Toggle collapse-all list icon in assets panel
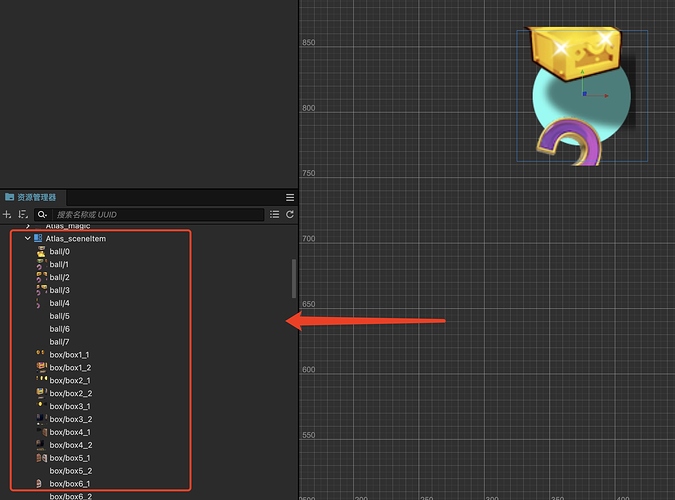 [x=274, y=214]
